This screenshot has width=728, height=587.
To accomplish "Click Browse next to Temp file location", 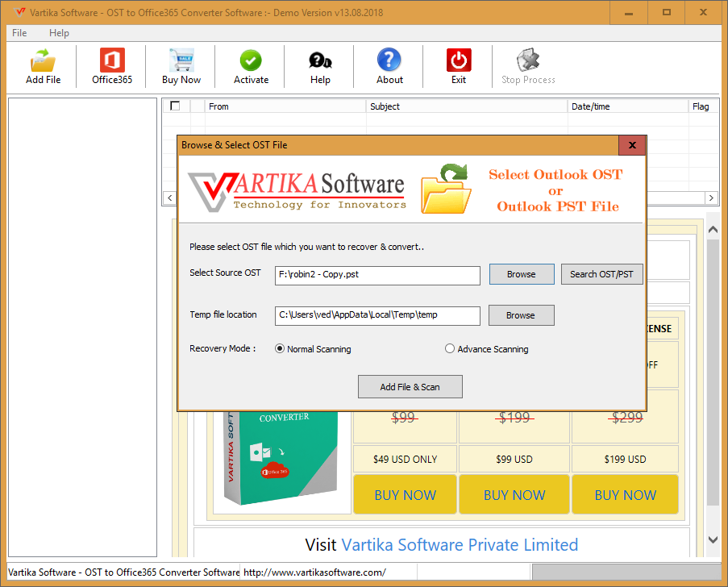I will (521, 315).
